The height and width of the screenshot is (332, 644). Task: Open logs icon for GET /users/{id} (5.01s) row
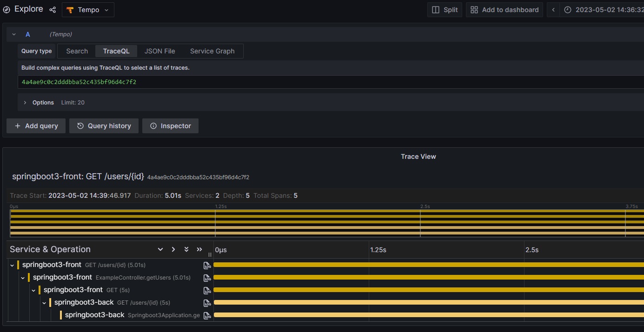(x=207, y=266)
